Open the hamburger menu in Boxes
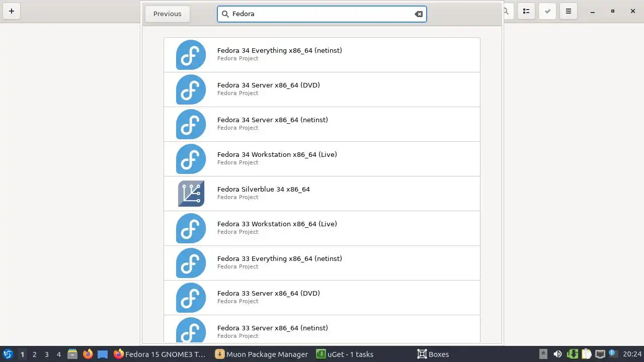 point(569,11)
